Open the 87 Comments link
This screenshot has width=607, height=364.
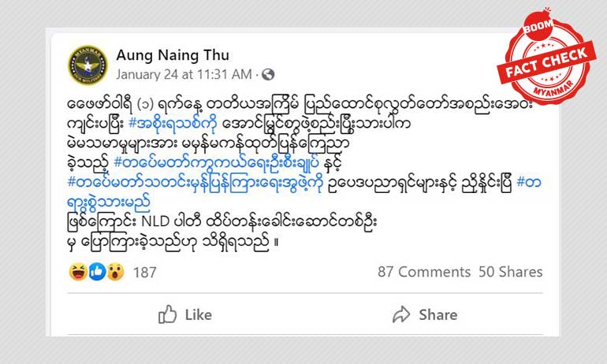tap(424, 272)
